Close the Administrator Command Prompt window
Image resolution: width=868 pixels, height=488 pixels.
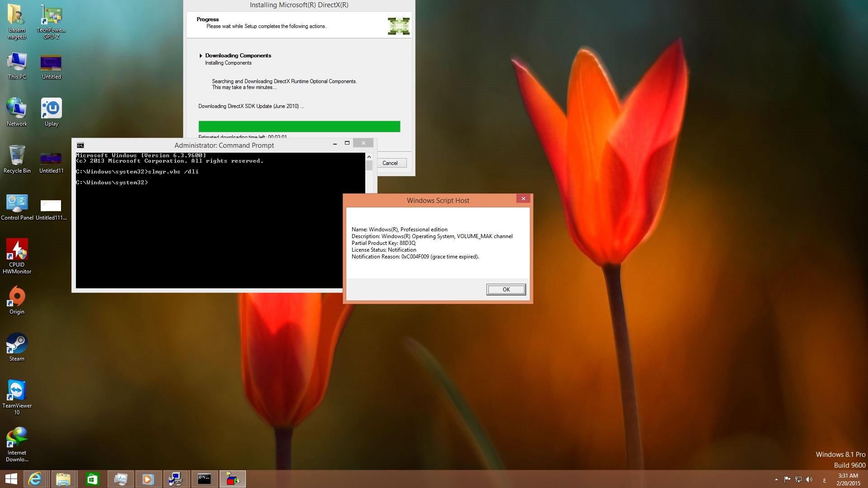coord(363,143)
